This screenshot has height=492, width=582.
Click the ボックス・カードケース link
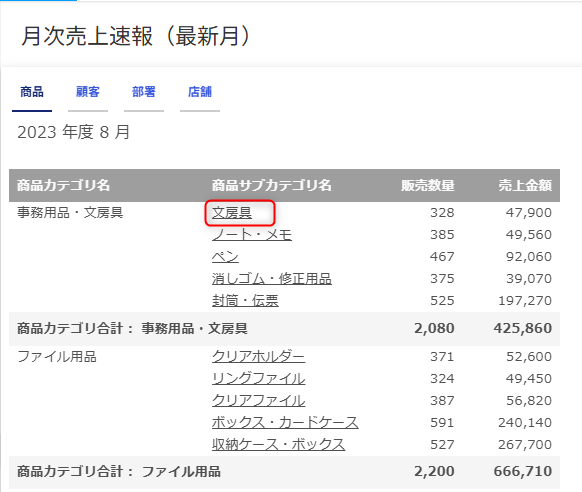pyautogui.click(x=285, y=423)
